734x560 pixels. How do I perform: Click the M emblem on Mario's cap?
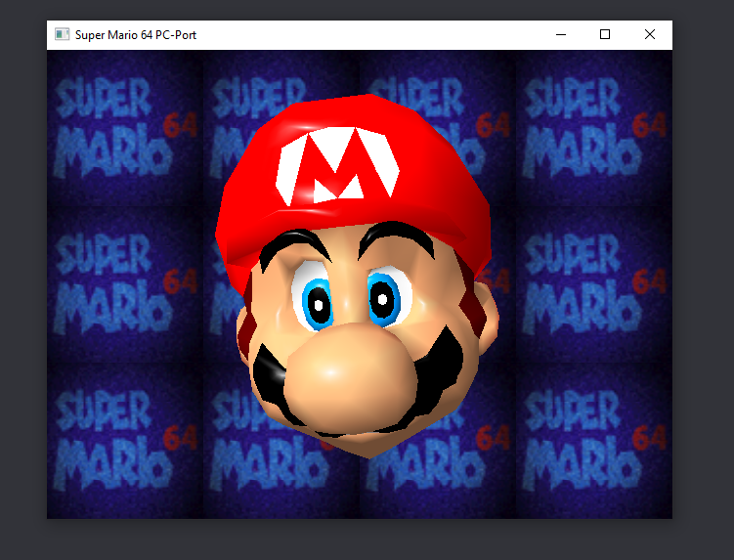pos(337,166)
